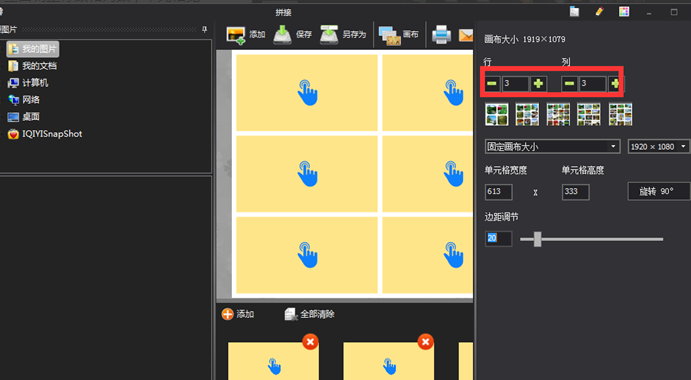Select 我的图片 in folder tree
This screenshot has height=380, width=691.
(33, 49)
